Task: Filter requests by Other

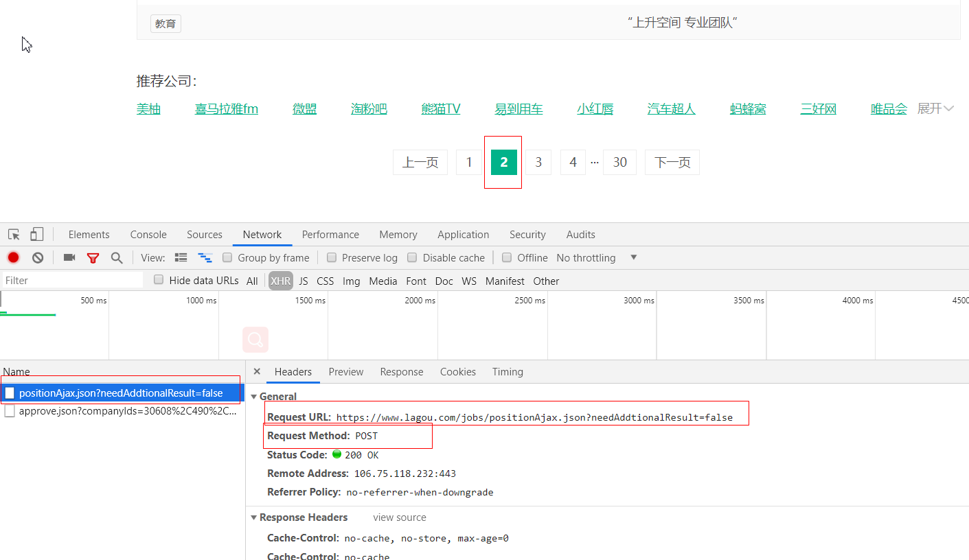Action: coord(546,281)
